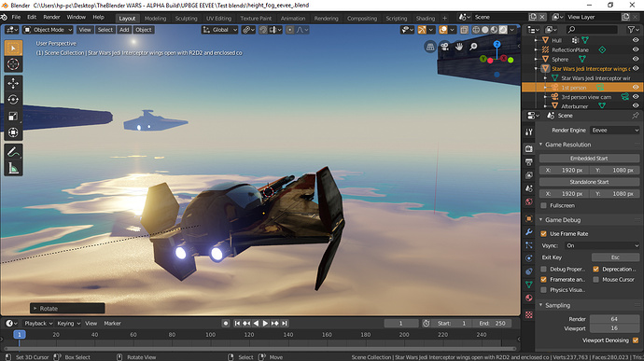Click the Standalone Start button

(589, 182)
